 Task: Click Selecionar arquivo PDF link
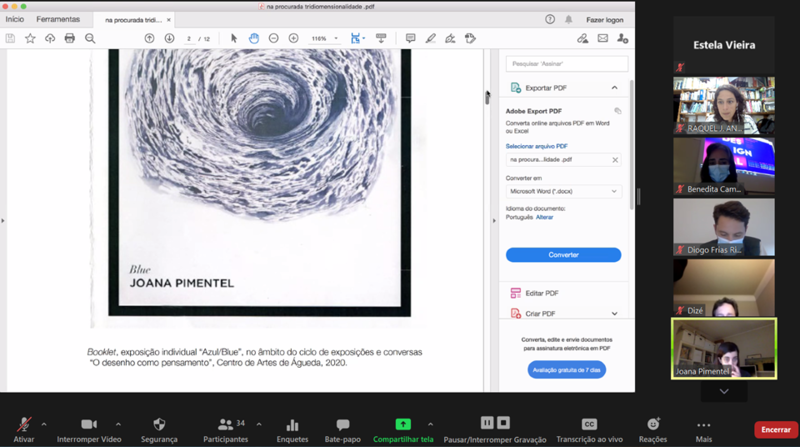[x=537, y=146]
